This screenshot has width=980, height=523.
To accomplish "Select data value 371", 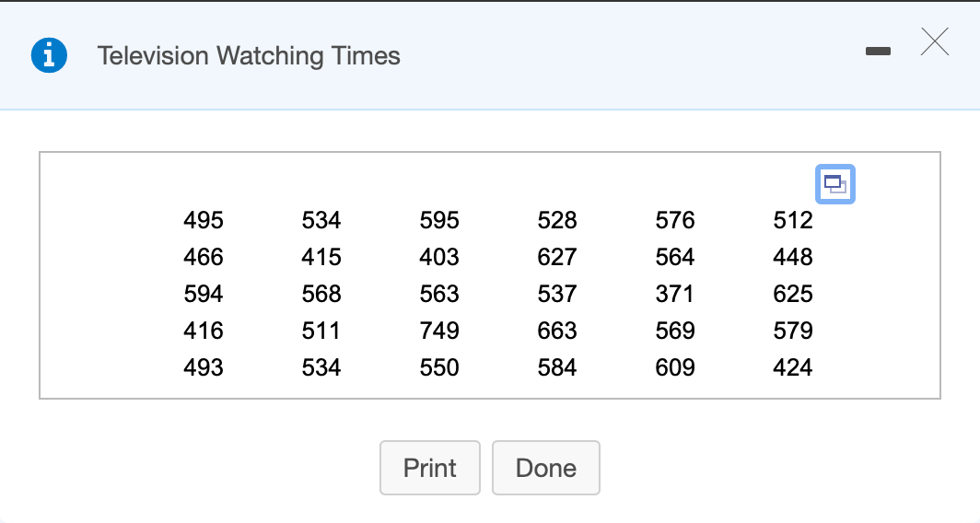I will tap(674, 294).
